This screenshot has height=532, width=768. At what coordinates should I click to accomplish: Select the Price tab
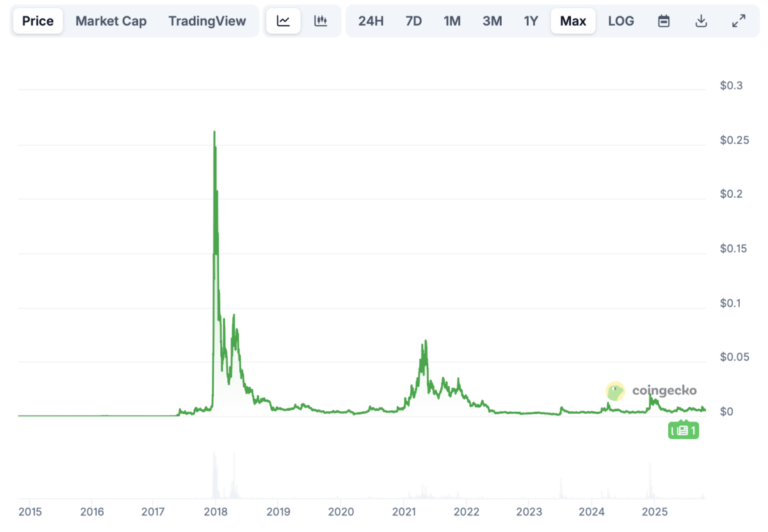[x=37, y=20]
